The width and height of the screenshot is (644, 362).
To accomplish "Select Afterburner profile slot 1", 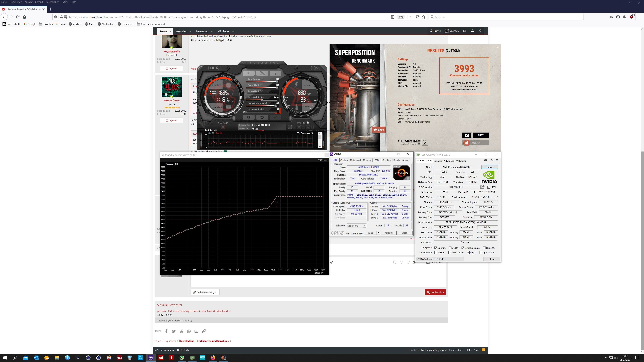I will (290, 127).
